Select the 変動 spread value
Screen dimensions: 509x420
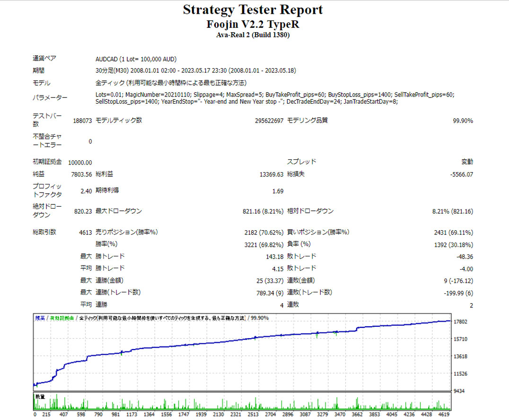(467, 162)
